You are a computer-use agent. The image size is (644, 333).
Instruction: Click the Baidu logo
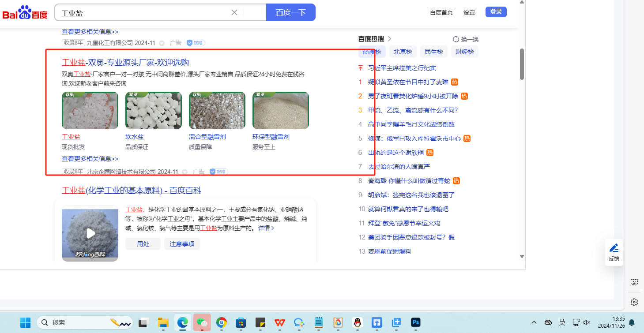click(x=25, y=13)
